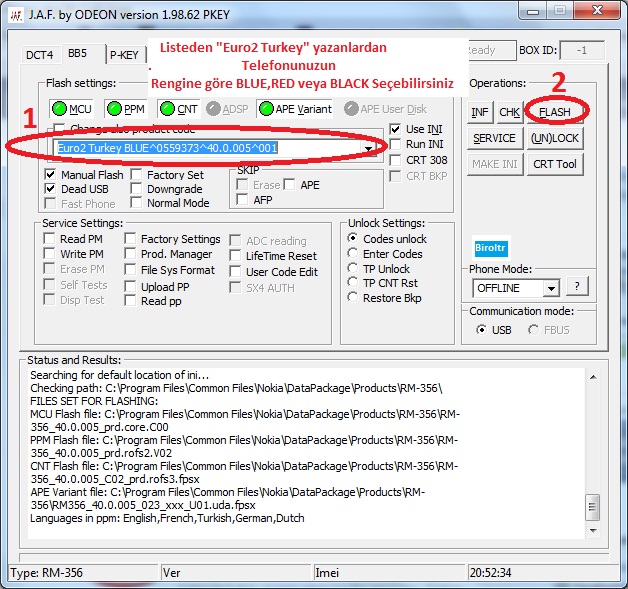
Task: Click the BOX ID field
Action: coord(582,50)
